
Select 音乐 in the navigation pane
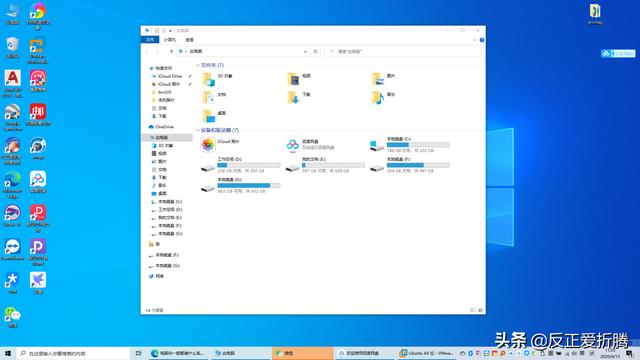(x=159, y=185)
